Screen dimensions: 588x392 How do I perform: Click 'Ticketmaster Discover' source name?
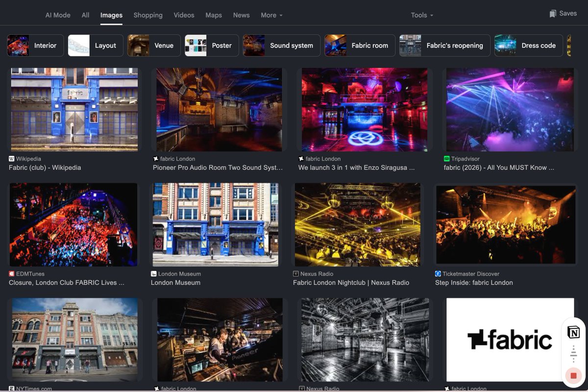pos(471,274)
